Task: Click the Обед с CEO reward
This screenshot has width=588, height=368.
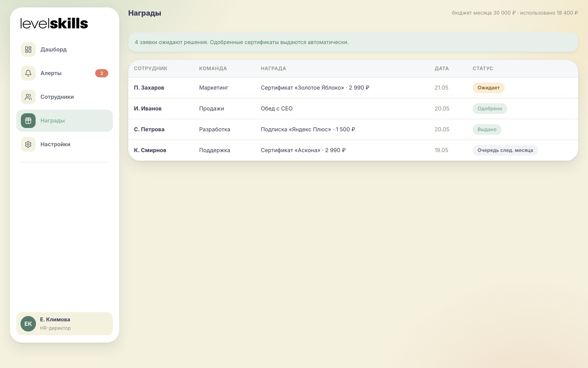Action: (x=277, y=109)
